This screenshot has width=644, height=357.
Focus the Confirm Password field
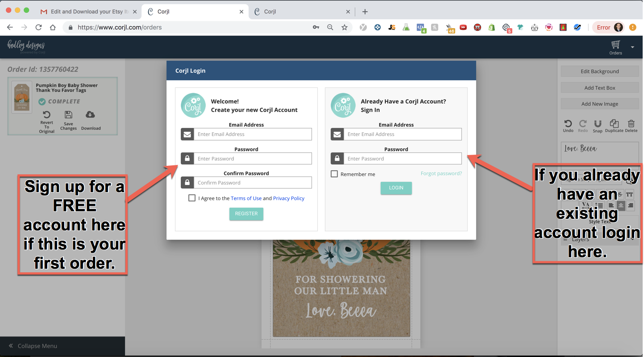point(253,183)
